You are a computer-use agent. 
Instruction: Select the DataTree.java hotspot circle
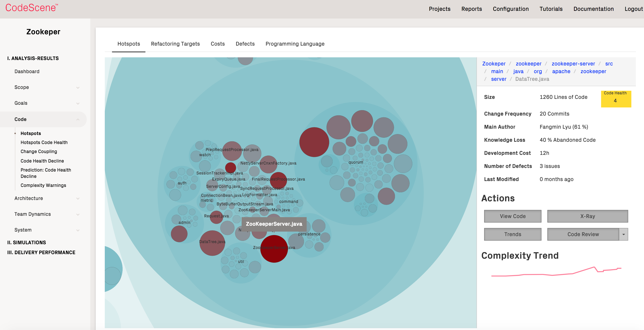[212, 243]
